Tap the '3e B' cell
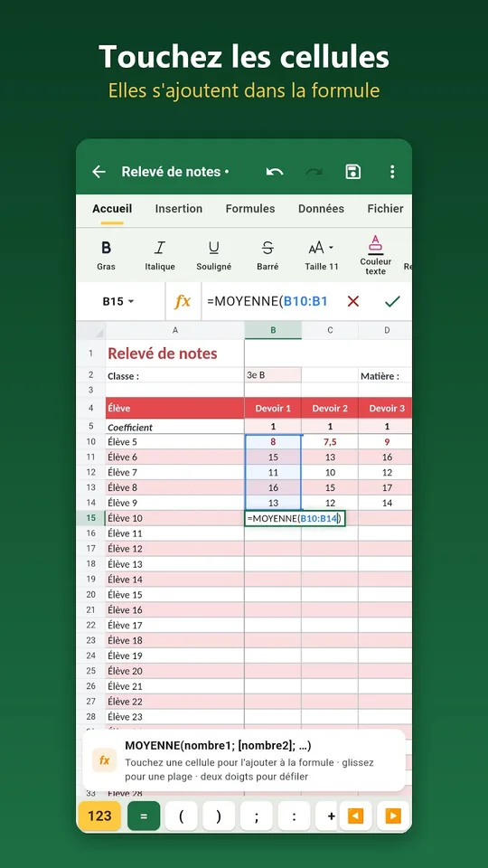Image resolution: width=488 pixels, height=868 pixels. pos(273,374)
